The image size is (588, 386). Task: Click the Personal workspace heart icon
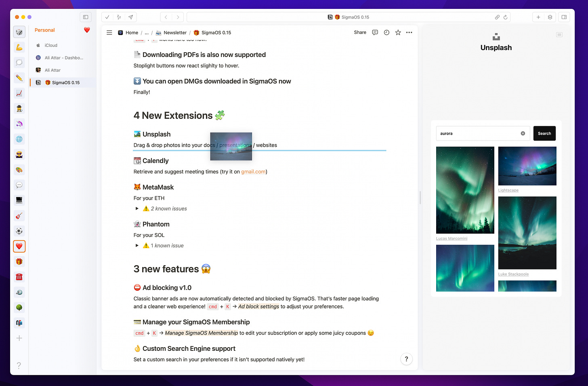pyautogui.click(x=87, y=30)
